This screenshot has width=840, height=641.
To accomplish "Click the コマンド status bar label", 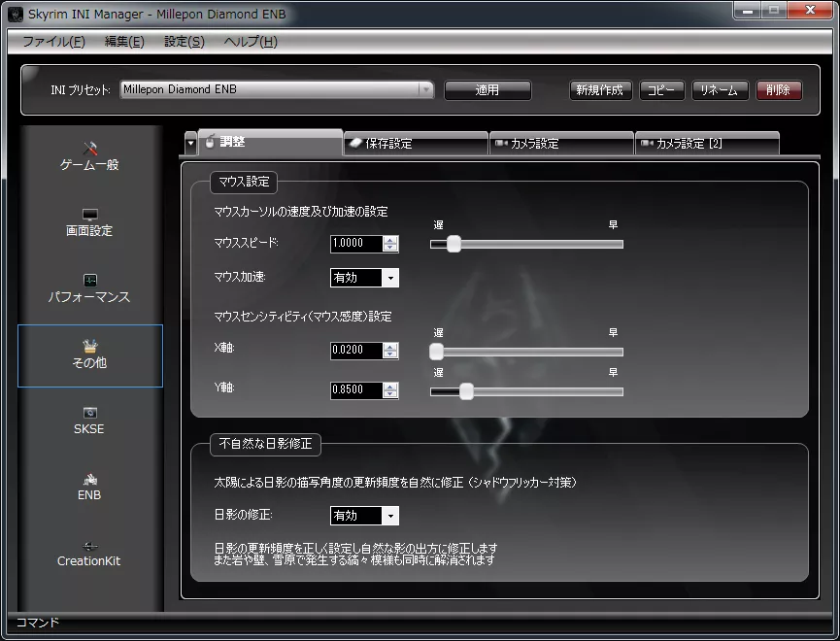I will [x=38, y=623].
